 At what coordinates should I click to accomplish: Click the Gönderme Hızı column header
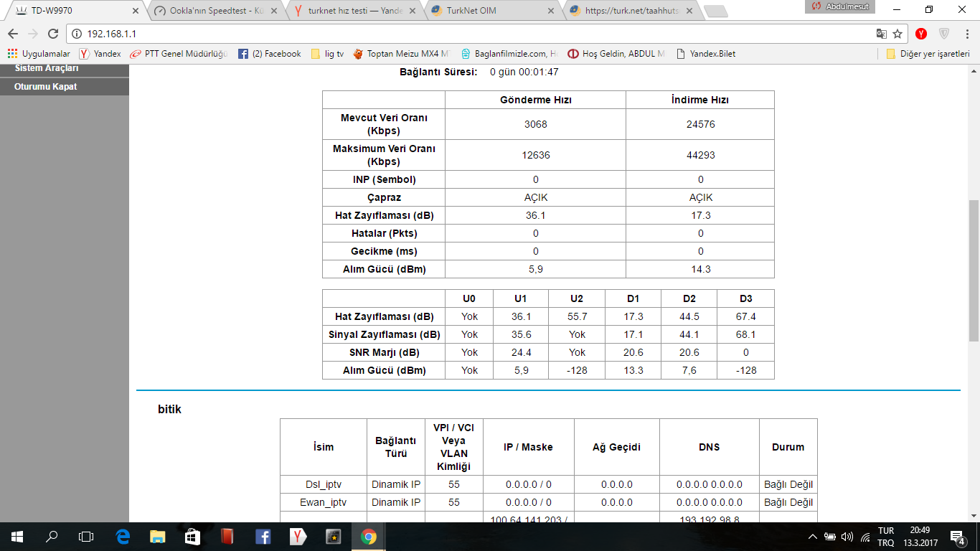[x=535, y=100]
